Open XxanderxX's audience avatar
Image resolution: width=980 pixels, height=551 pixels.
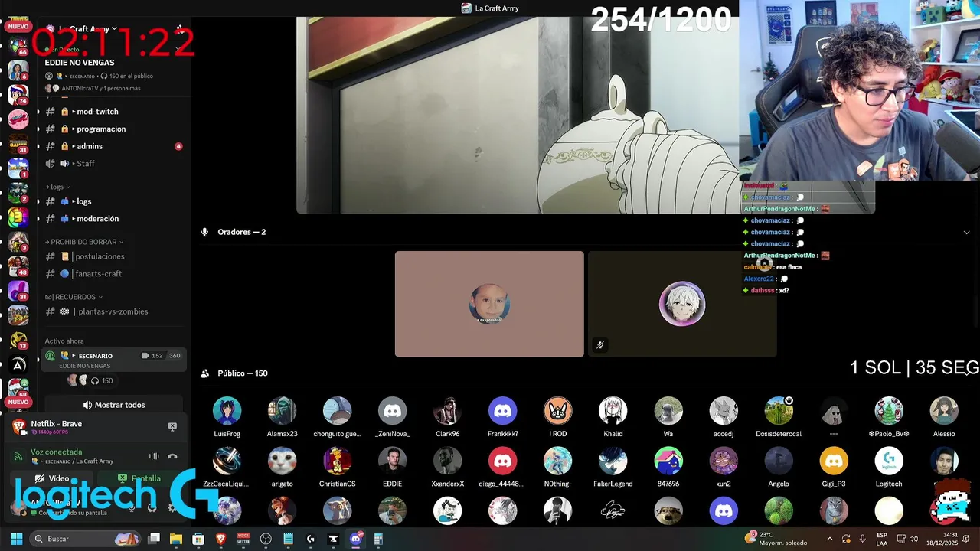(447, 461)
